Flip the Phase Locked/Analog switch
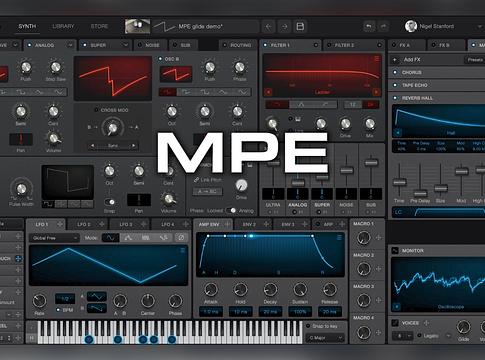485x360 pixels. pyautogui.click(x=231, y=210)
